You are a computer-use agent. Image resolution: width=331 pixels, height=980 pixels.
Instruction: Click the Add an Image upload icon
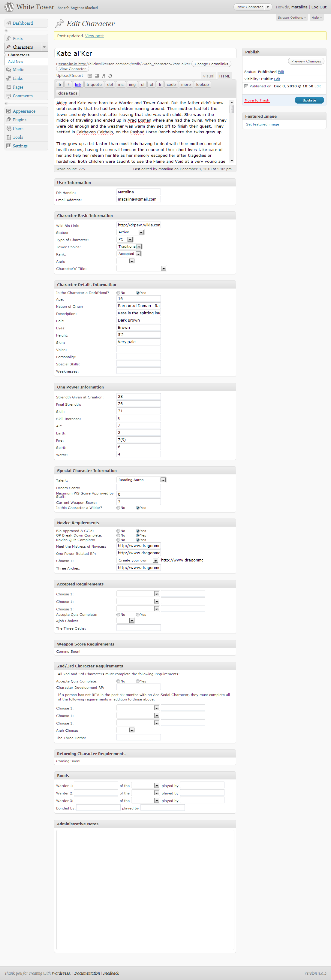point(90,76)
